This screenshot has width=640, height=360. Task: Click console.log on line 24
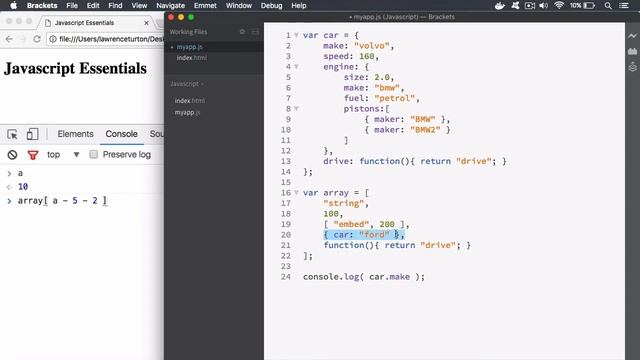[331, 277]
